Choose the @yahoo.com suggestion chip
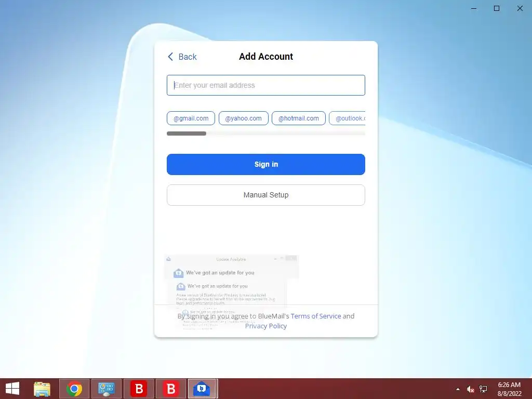 (x=243, y=118)
